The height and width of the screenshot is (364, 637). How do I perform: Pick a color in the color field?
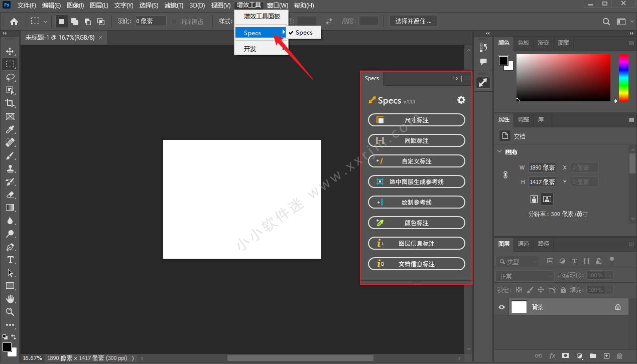point(563,77)
